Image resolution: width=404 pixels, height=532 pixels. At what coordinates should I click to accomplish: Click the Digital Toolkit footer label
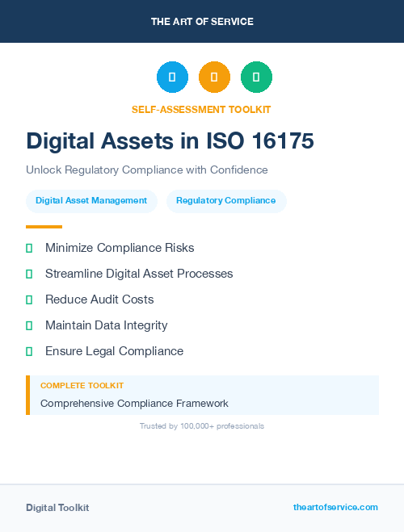click(x=57, y=508)
